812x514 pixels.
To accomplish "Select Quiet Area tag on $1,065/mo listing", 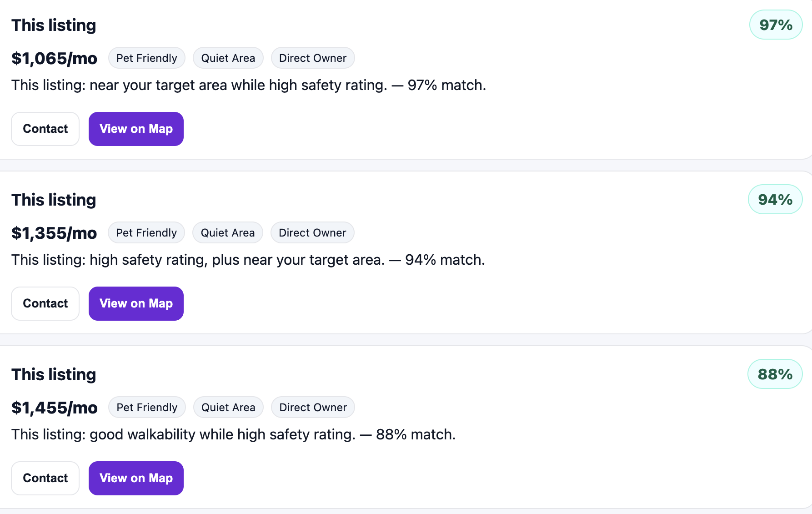I will pos(228,58).
